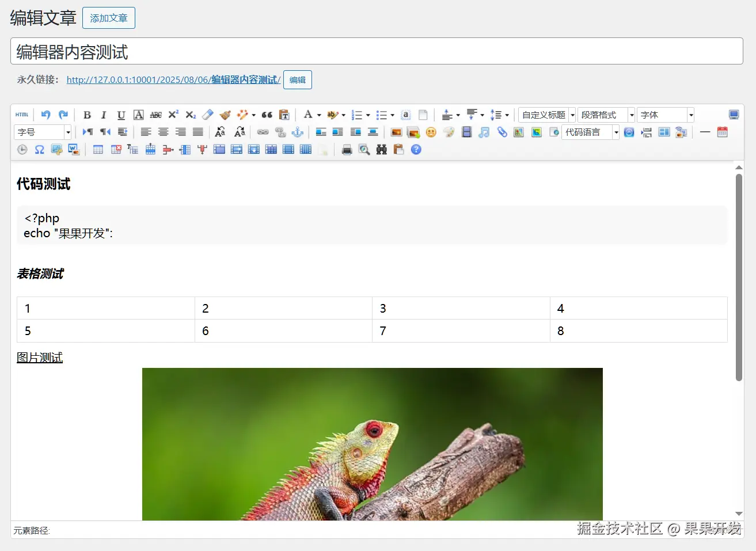Click the unlink broken chain icon
This screenshot has width=756, height=551.
click(280, 132)
